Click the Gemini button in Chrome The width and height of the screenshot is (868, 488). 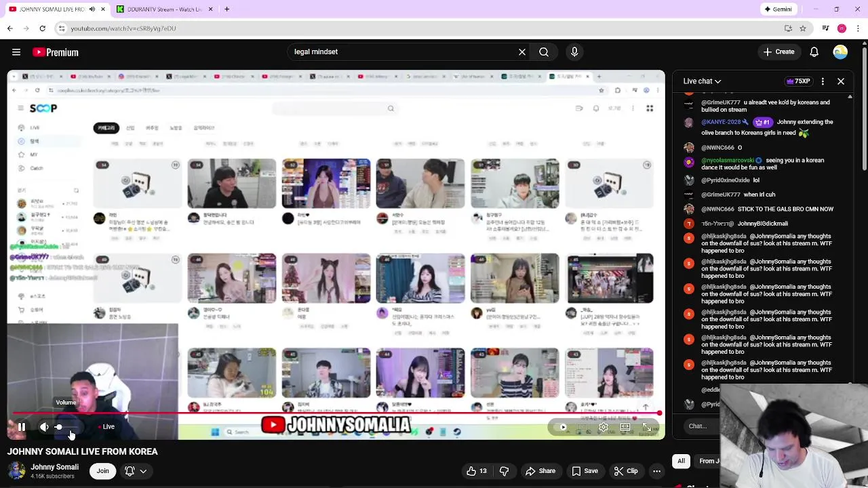tap(778, 9)
